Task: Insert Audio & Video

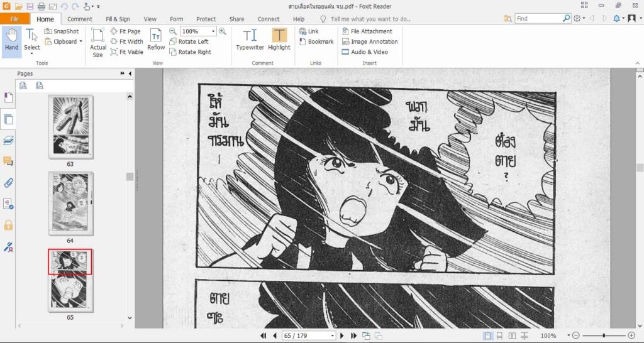Action: [365, 52]
